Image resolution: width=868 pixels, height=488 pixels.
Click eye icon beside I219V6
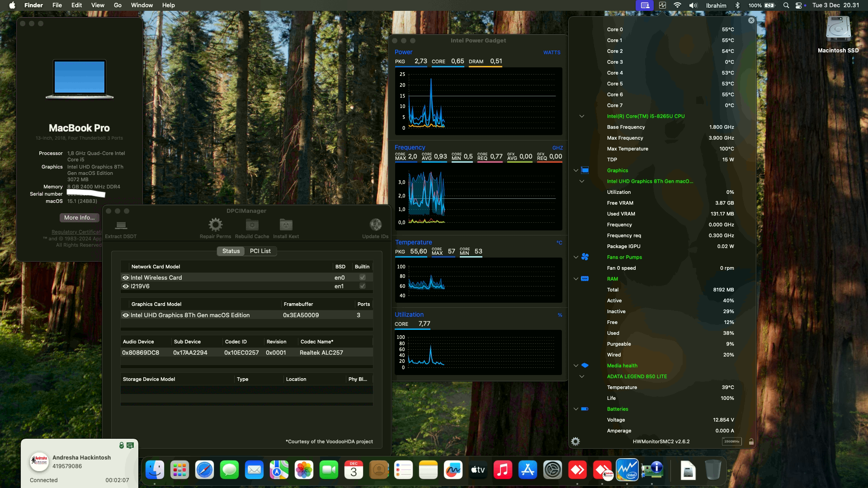126,286
